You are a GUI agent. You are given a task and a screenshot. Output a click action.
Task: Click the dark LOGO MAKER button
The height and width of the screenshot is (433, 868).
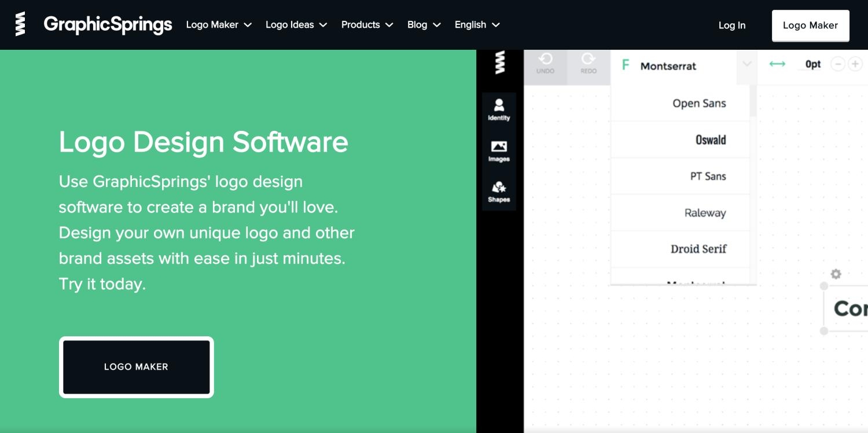136,367
